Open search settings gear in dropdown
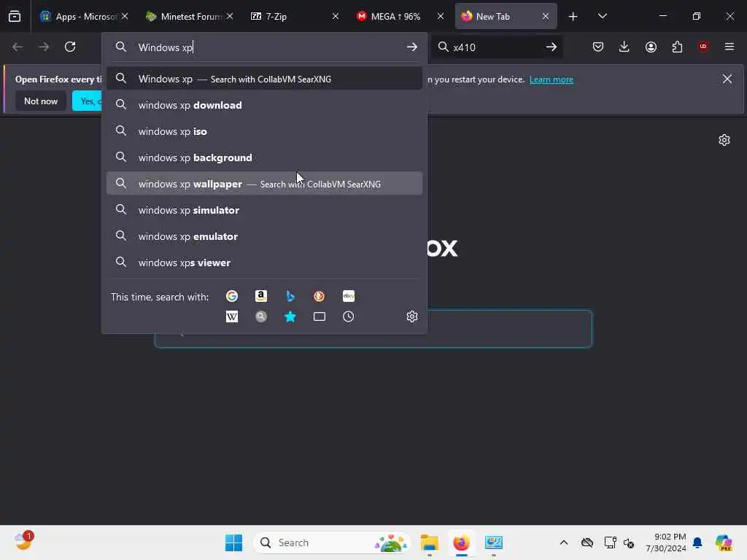747x560 pixels. tap(412, 316)
